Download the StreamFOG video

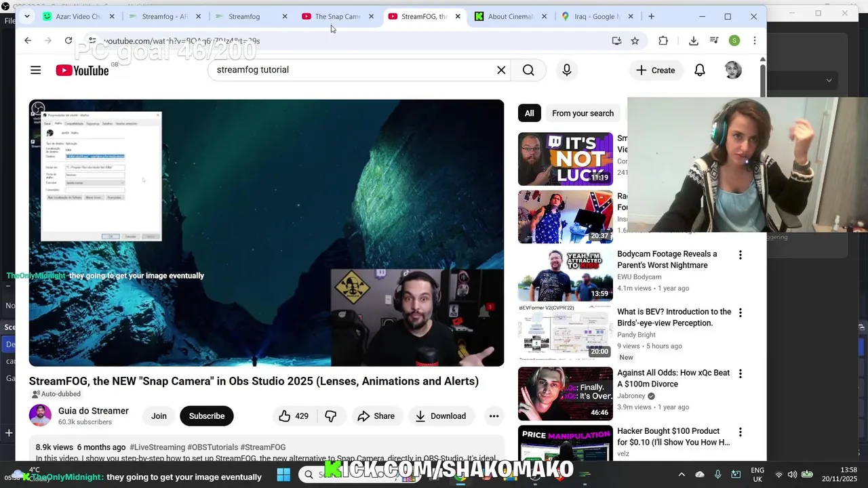pos(441,416)
